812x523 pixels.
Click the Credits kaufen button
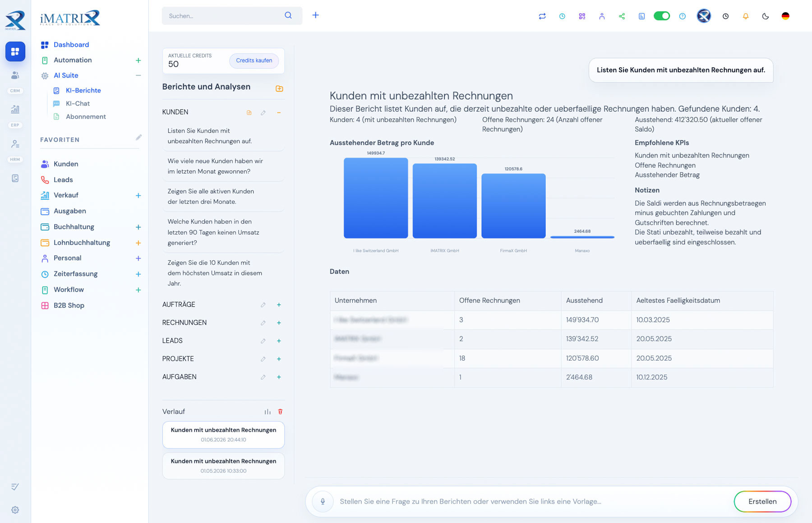[x=254, y=60]
